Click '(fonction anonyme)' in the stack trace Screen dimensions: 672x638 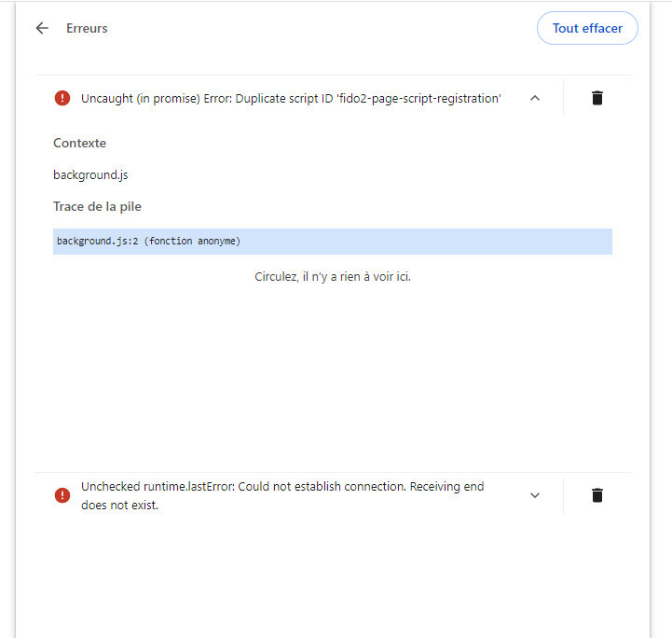(x=192, y=242)
